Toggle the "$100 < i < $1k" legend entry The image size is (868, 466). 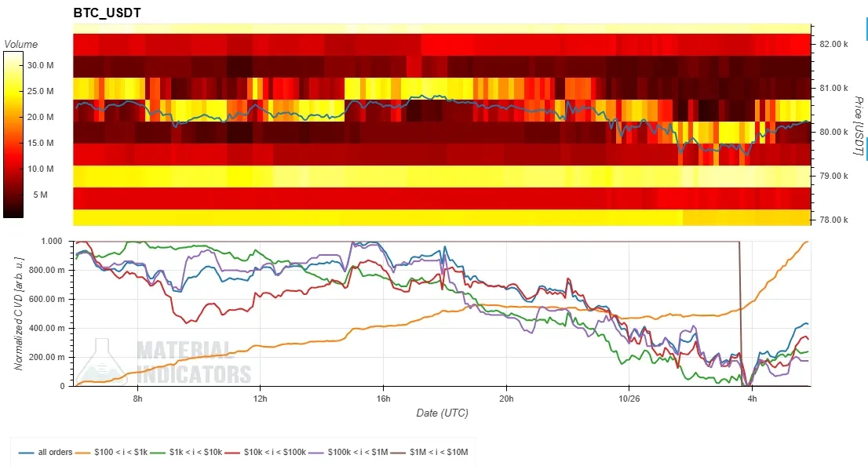point(111,452)
